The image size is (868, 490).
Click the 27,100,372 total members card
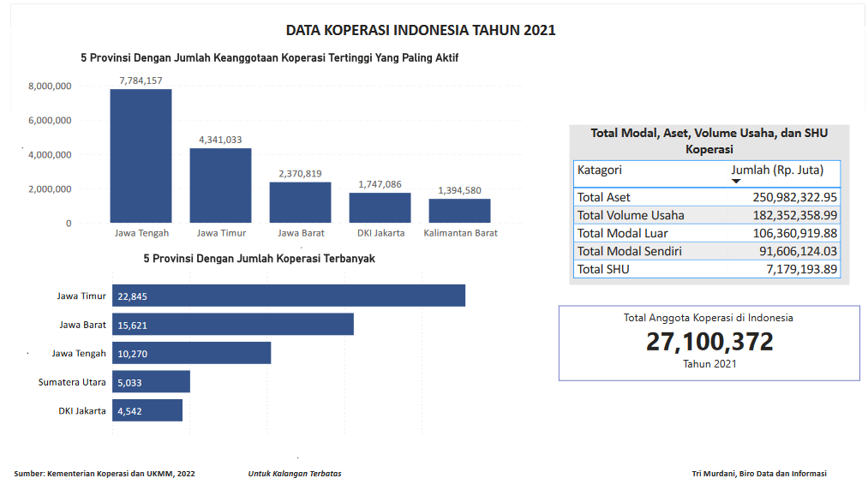(709, 342)
